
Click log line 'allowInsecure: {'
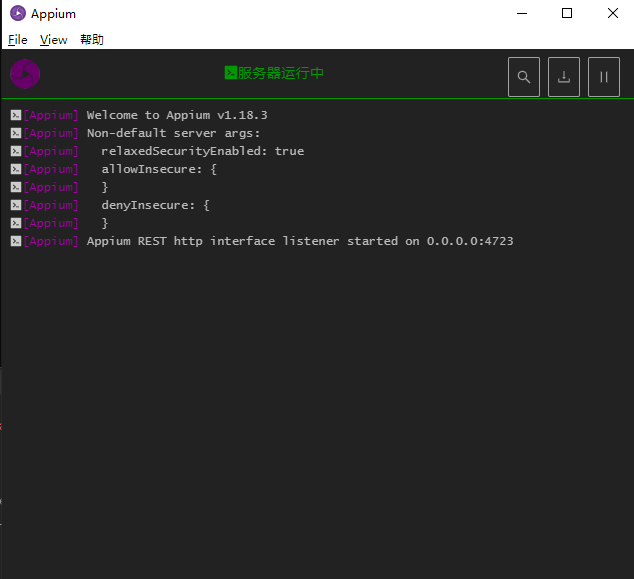tap(159, 169)
